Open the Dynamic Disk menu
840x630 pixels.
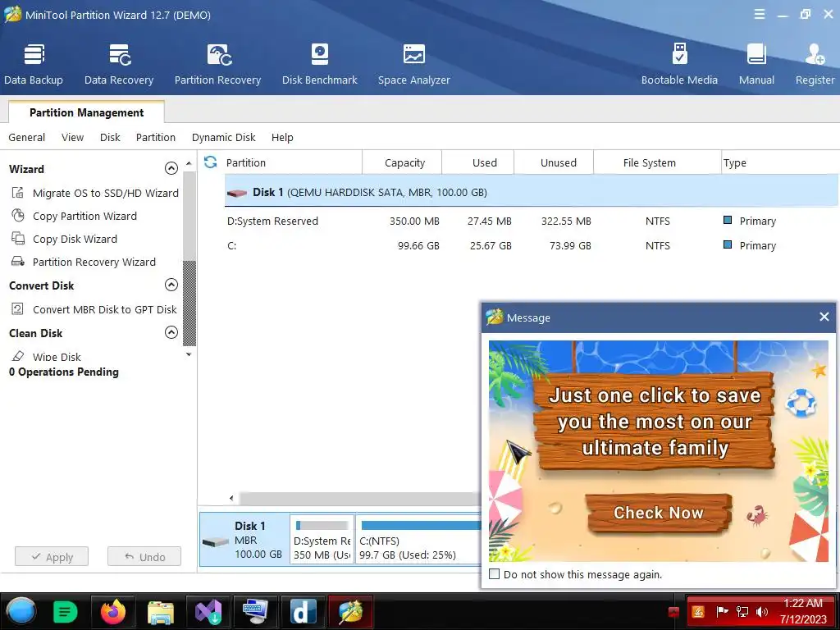pos(223,137)
